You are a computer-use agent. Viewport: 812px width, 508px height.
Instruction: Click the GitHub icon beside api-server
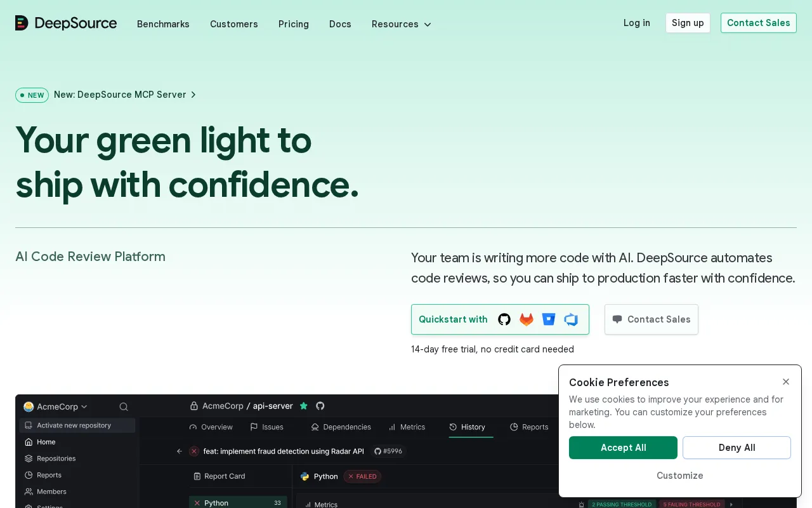(320, 406)
